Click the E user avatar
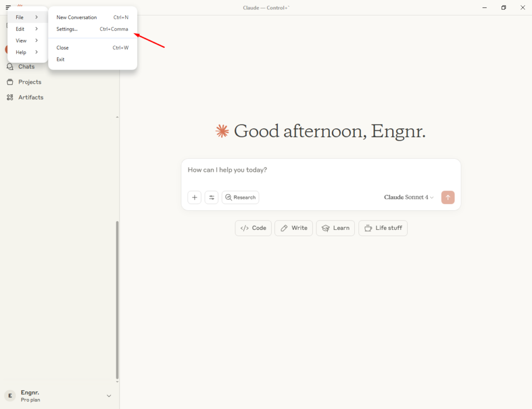Viewport: 532px width, 409px height. pyautogui.click(x=10, y=396)
